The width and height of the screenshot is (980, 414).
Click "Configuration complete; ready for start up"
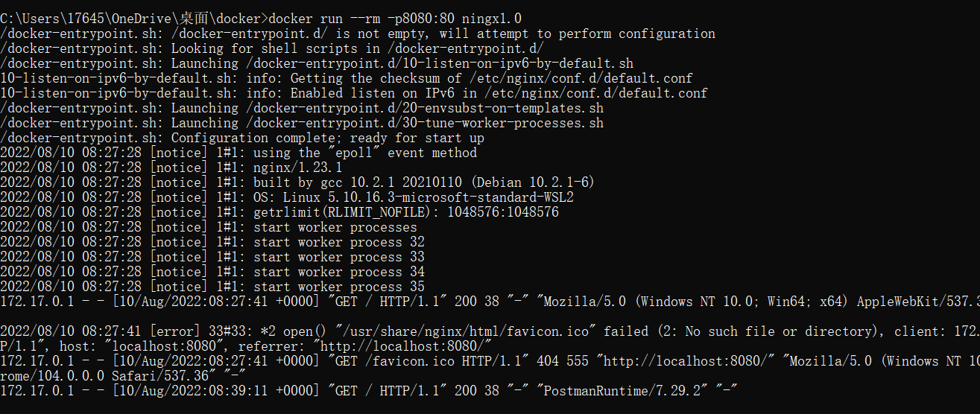coord(327,138)
